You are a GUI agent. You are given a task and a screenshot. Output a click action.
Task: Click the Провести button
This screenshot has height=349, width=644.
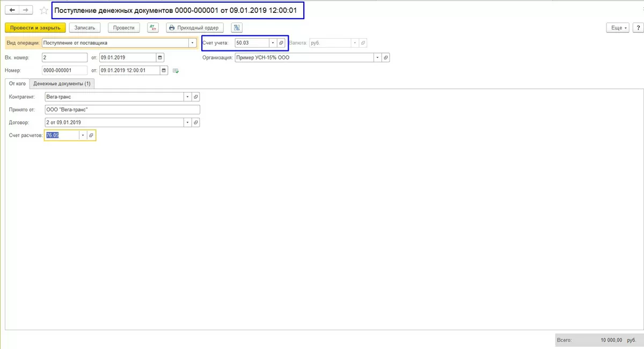pyautogui.click(x=124, y=27)
